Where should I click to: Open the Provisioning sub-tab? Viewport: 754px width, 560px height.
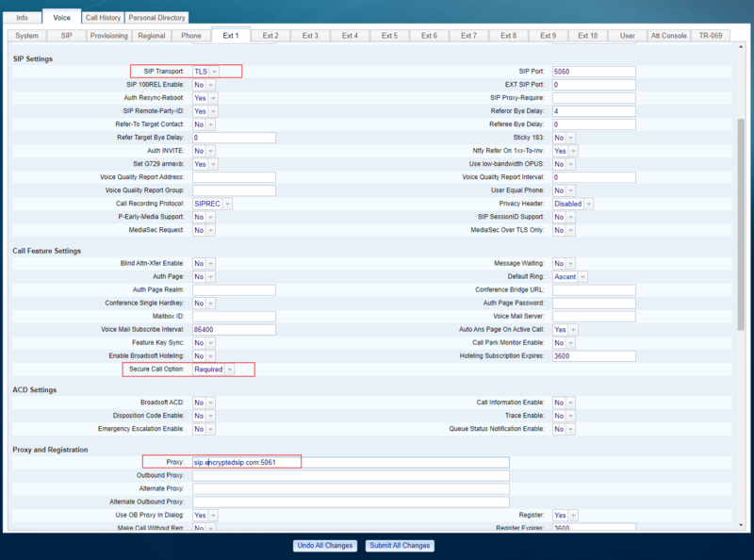point(109,36)
